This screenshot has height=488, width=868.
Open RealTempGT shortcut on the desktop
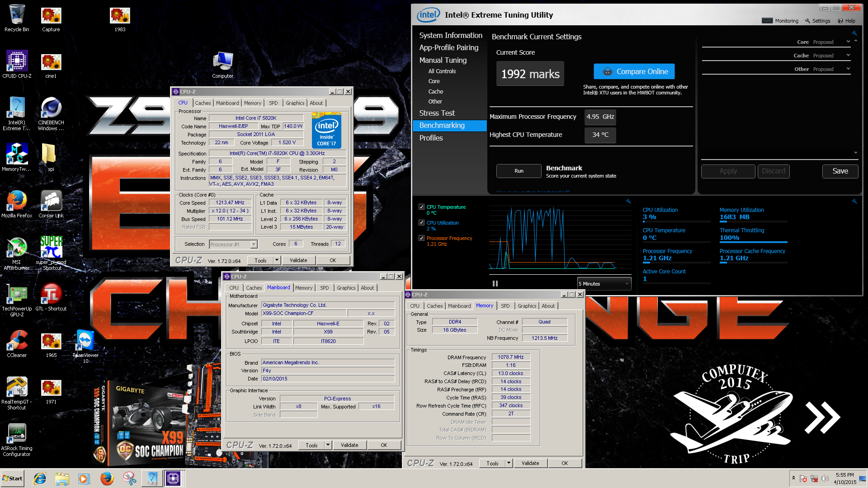(17, 393)
